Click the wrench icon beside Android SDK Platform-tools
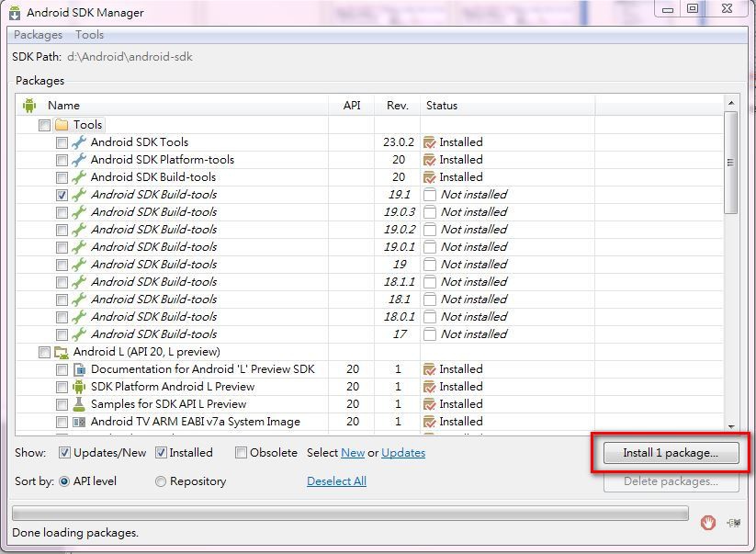 click(79, 160)
